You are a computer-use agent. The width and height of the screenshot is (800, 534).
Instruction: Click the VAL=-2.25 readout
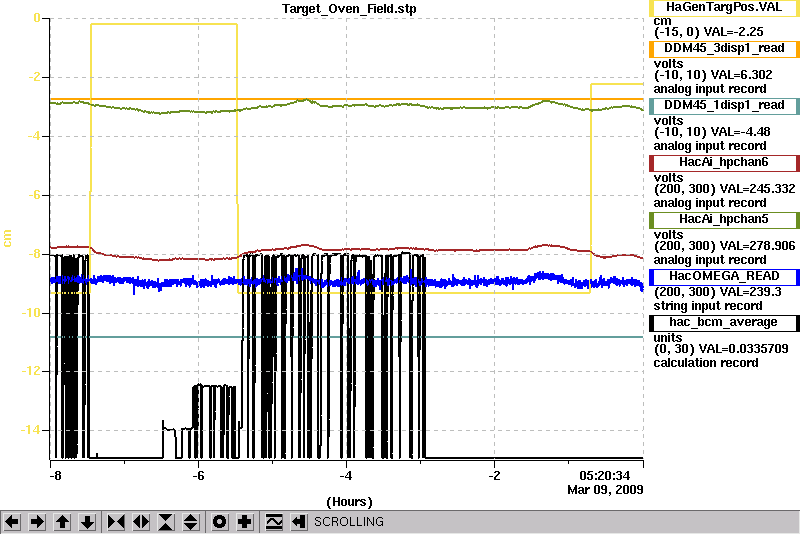[x=733, y=32]
